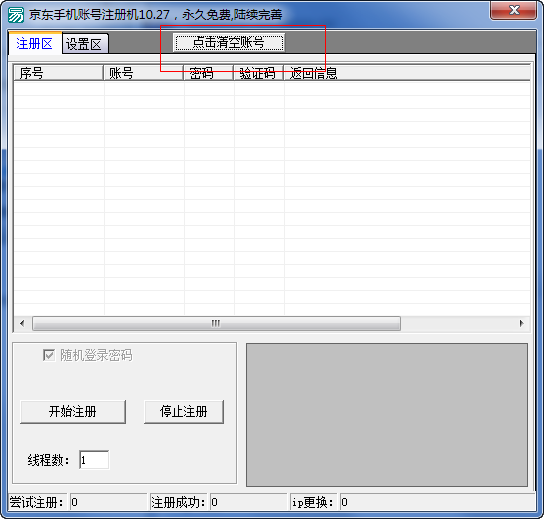Close the window with the X button

pos(514,10)
